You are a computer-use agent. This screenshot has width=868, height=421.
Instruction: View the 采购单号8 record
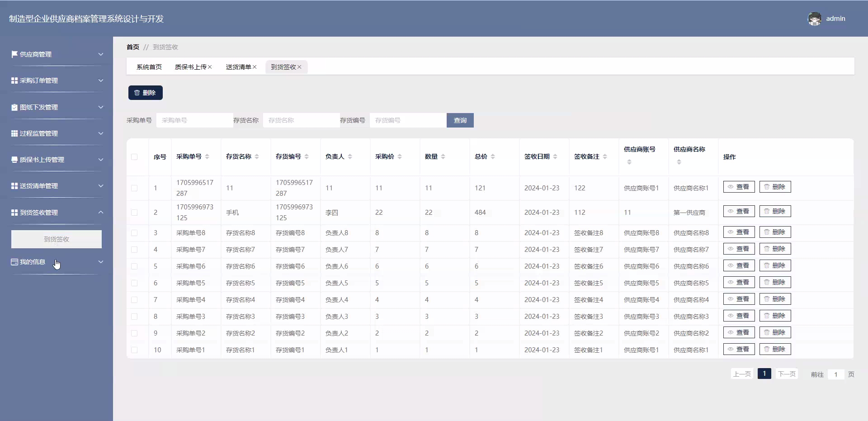(739, 232)
